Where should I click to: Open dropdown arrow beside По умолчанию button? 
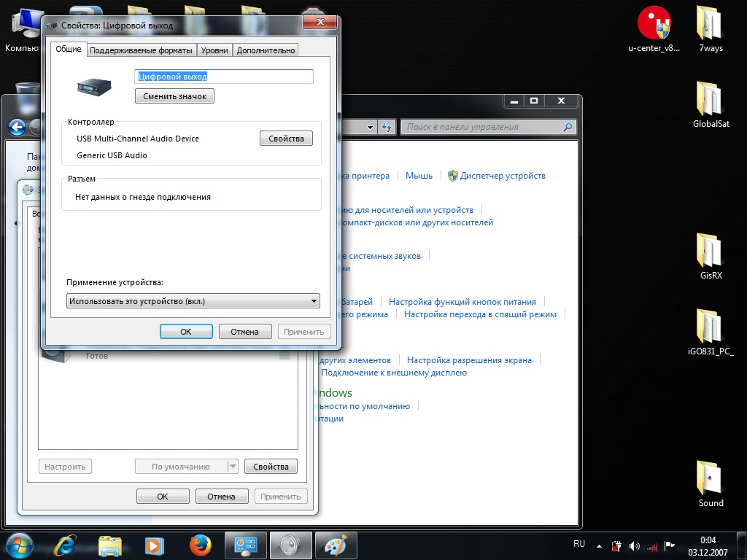tap(233, 467)
